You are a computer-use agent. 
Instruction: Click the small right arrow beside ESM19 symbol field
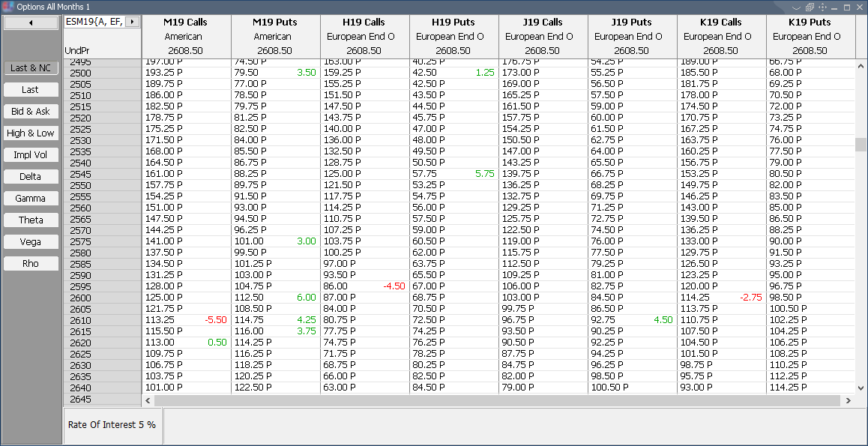tap(133, 22)
